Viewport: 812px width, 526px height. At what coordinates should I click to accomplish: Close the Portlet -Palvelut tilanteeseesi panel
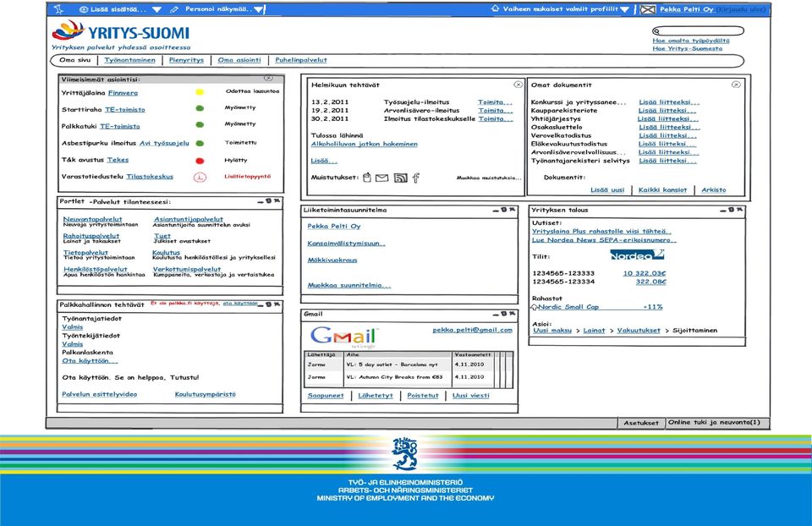[277, 201]
